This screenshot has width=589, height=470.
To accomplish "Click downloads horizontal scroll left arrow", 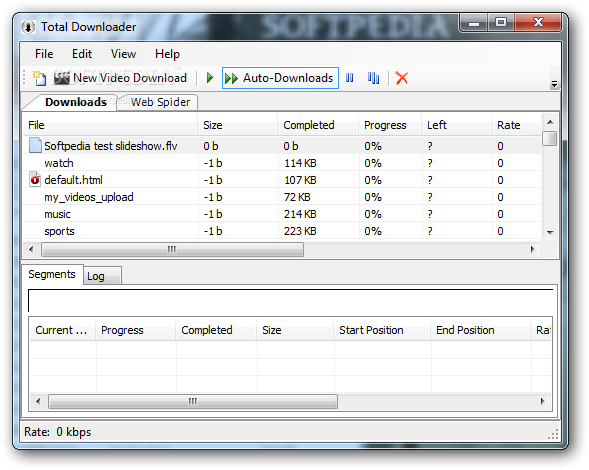I will pyautogui.click(x=31, y=249).
